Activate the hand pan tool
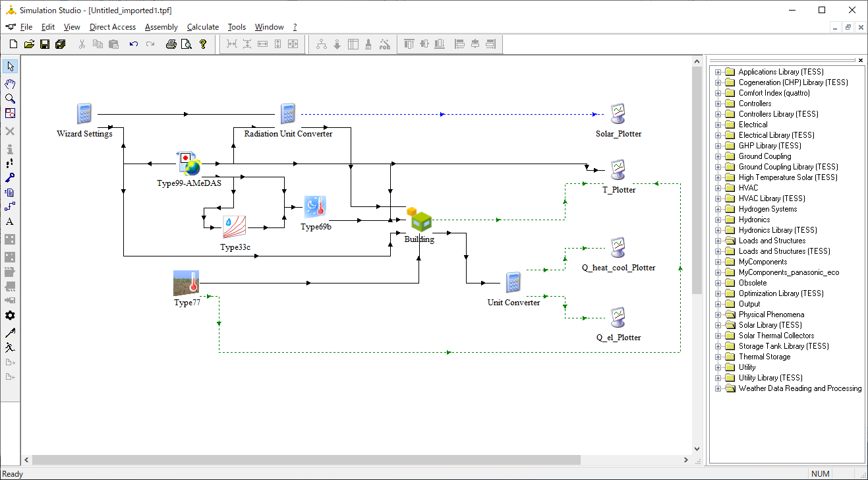The height and width of the screenshot is (480, 868). pos(10,84)
